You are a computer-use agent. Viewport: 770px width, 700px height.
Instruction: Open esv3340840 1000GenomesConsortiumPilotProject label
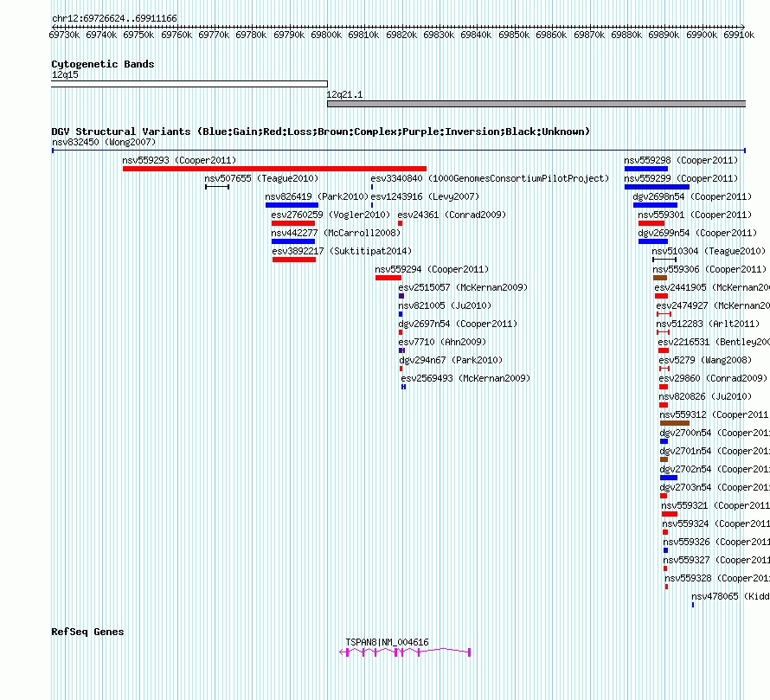point(490,178)
